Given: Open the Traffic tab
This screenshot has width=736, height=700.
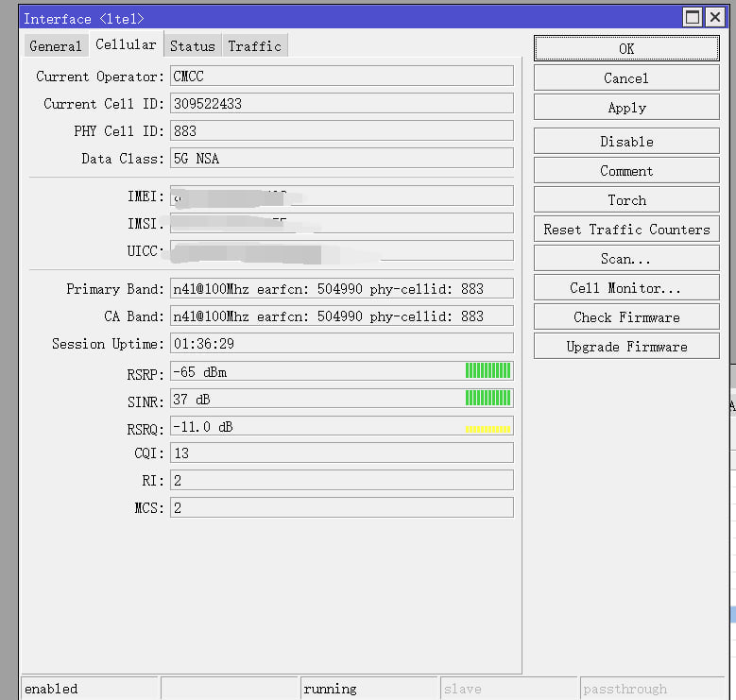Looking at the screenshot, I should (254, 46).
